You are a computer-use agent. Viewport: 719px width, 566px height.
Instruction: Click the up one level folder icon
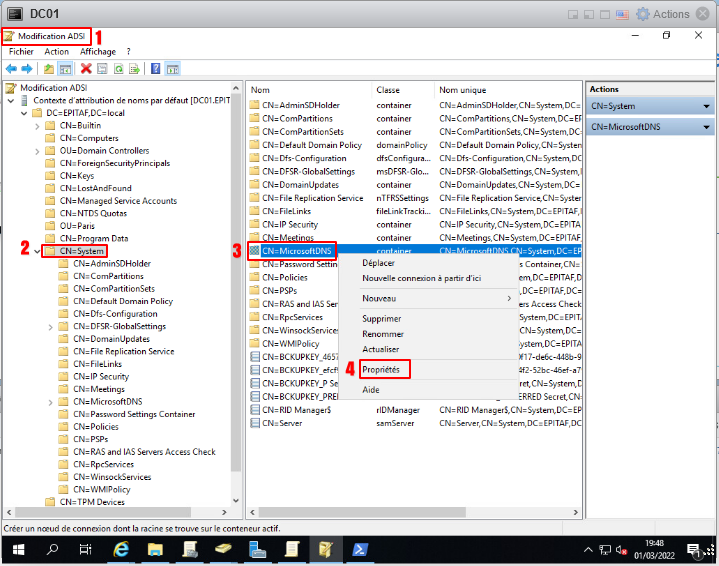48,69
